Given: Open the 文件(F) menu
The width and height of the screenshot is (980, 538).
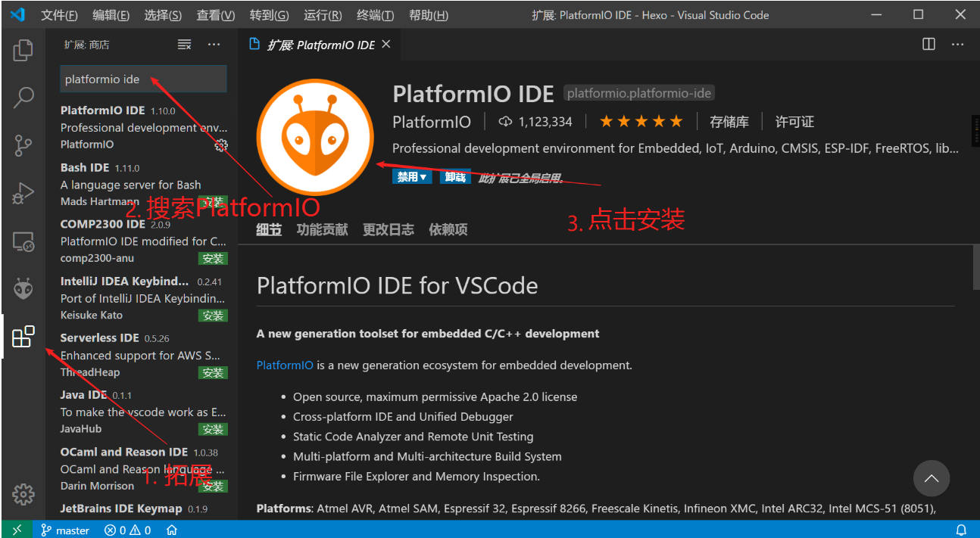Looking at the screenshot, I should pos(59,15).
